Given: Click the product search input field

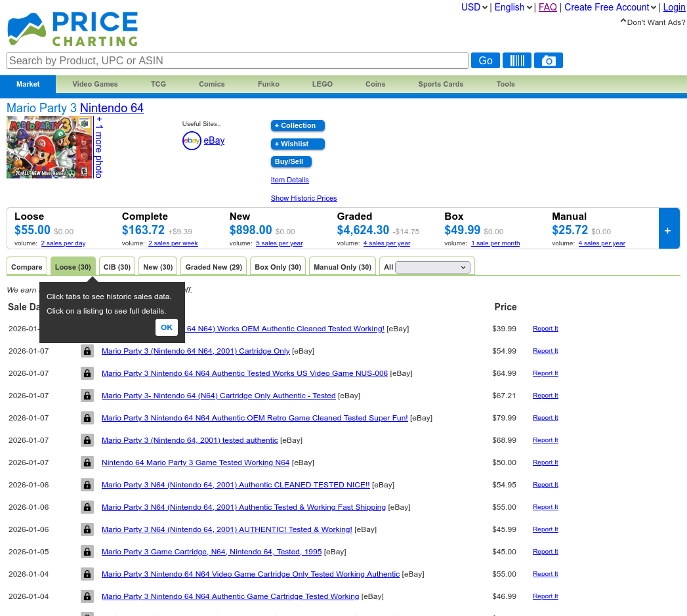Looking at the screenshot, I should [237, 60].
